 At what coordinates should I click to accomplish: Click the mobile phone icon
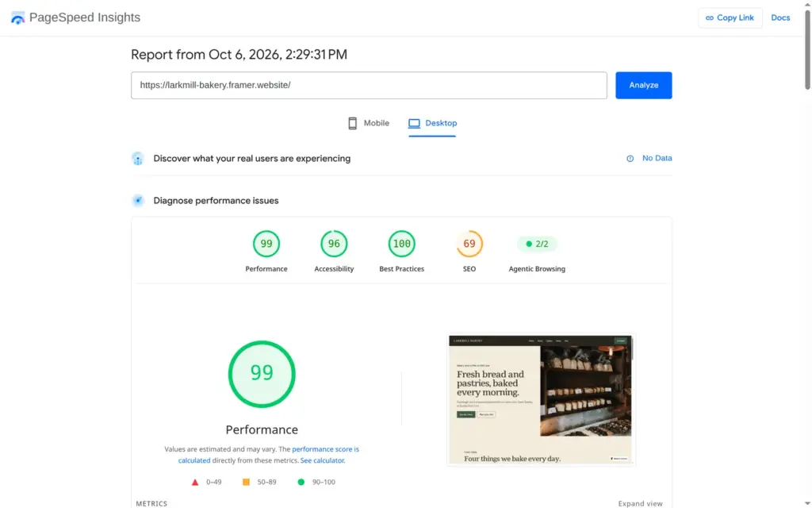(x=352, y=123)
